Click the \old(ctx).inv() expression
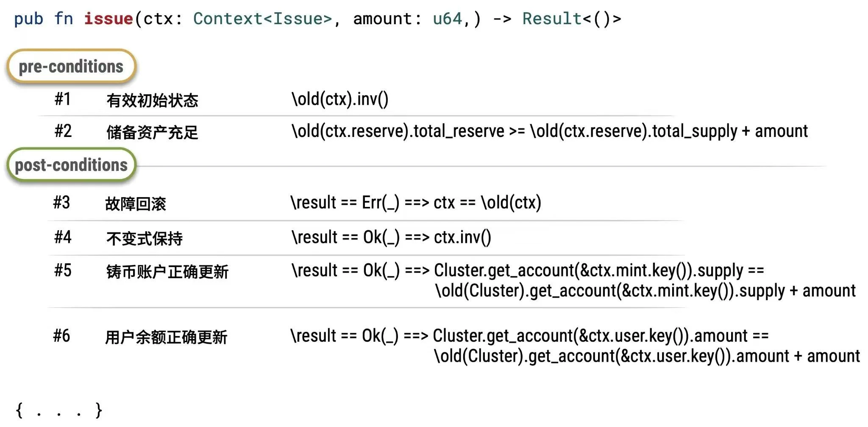This screenshot has height=427, width=868. pos(340,99)
